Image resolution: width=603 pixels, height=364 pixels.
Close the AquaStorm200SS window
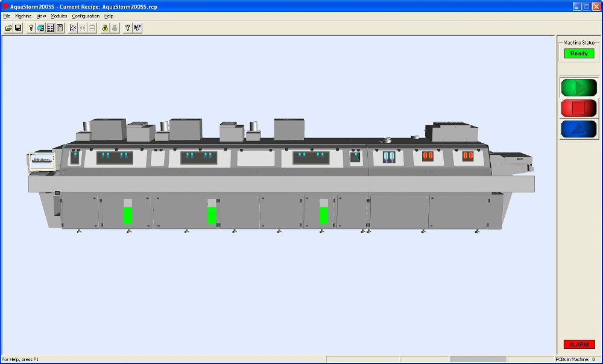596,6
